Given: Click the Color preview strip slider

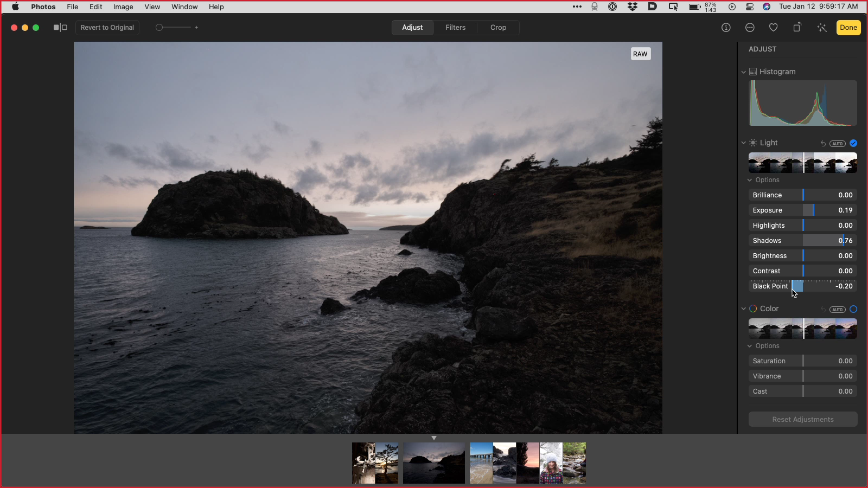Looking at the screenshot, I should coord(803,329).
